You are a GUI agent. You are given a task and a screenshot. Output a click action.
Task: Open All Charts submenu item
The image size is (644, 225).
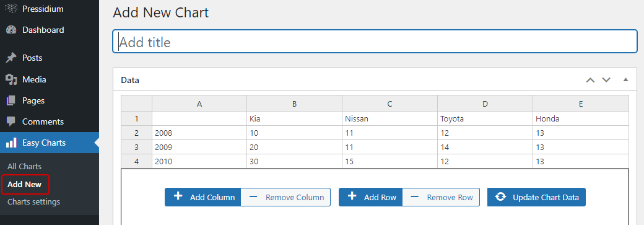click(x=24, y=167)
